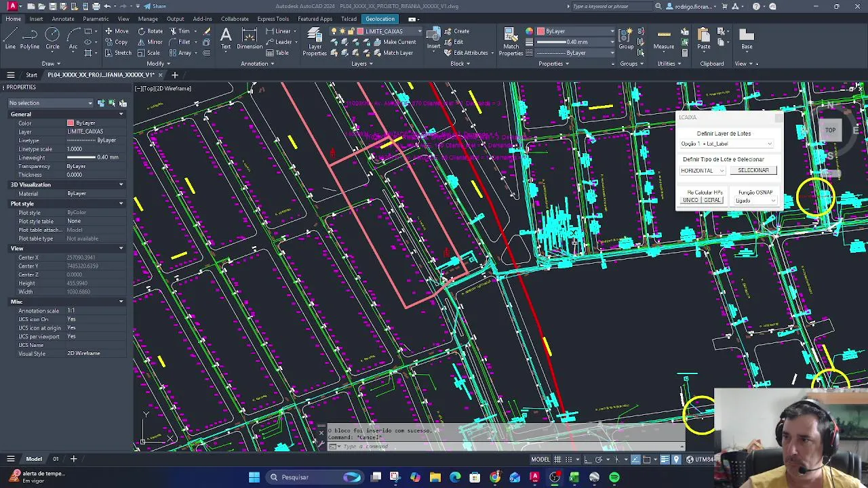Screen dimensions: 868x488
Task: Switch to the Start file tab
Action: (31, 75)
